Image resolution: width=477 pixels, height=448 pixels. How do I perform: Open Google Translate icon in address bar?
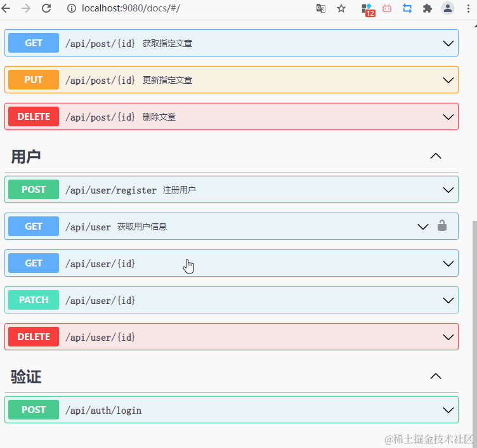(320, 8)
